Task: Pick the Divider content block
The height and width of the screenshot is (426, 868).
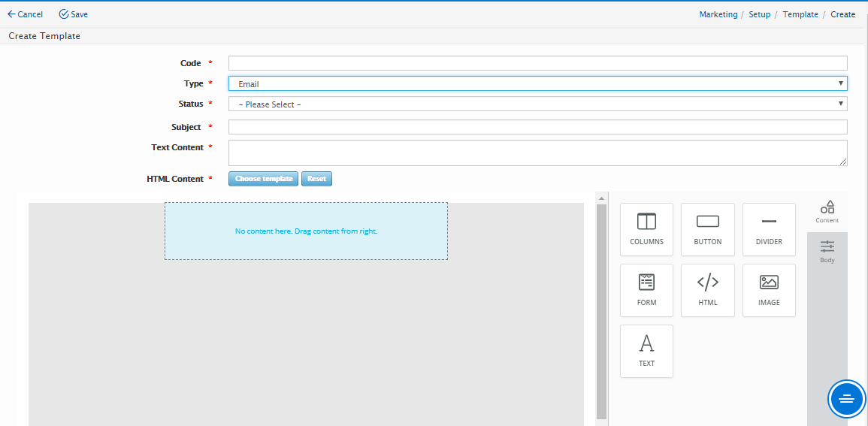Action: pos(769,229)
